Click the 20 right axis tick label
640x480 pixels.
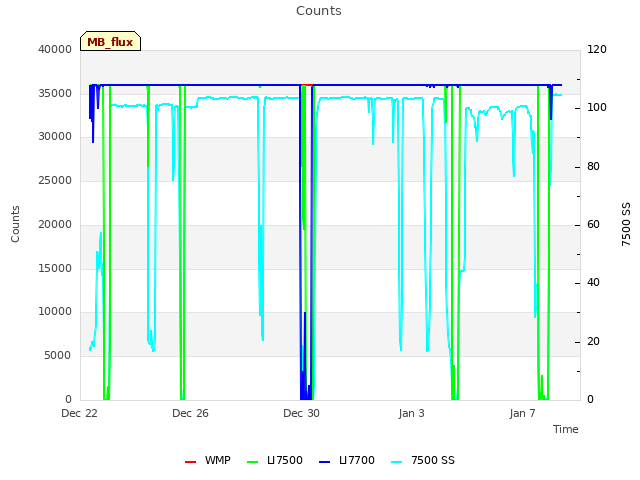593,341
